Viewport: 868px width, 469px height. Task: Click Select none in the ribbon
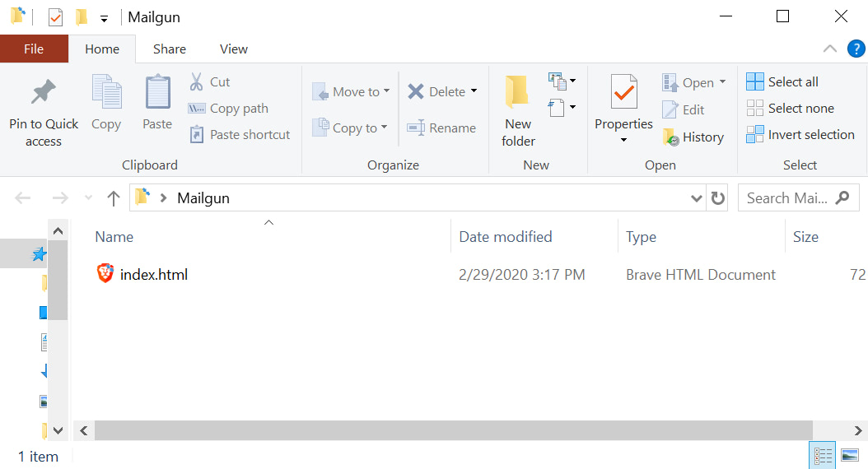click(x=791, y=109)
